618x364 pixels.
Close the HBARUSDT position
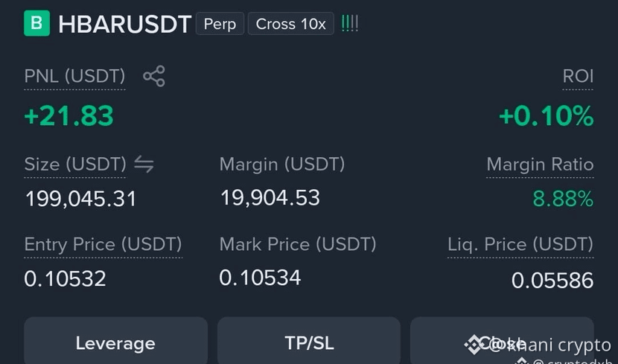point(502,341)
